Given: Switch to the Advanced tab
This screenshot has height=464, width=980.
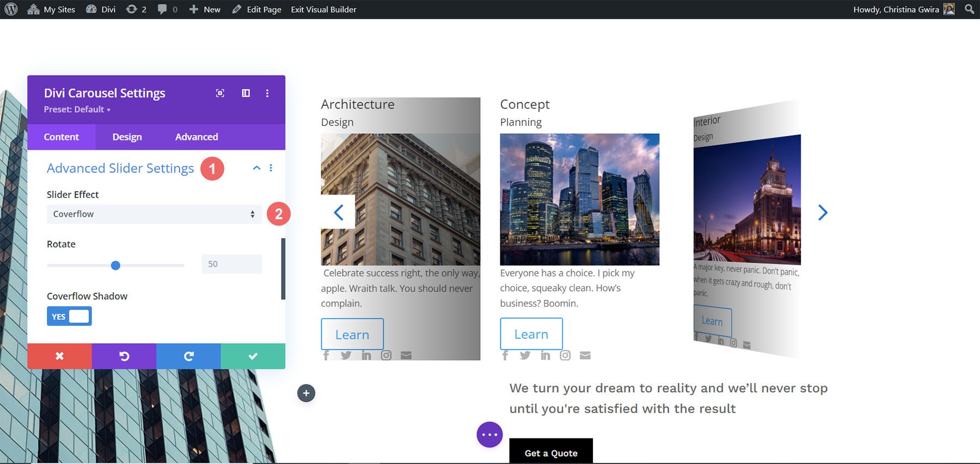Looking at the screenshot, I should pyautogui.click(x=197, y=137).
